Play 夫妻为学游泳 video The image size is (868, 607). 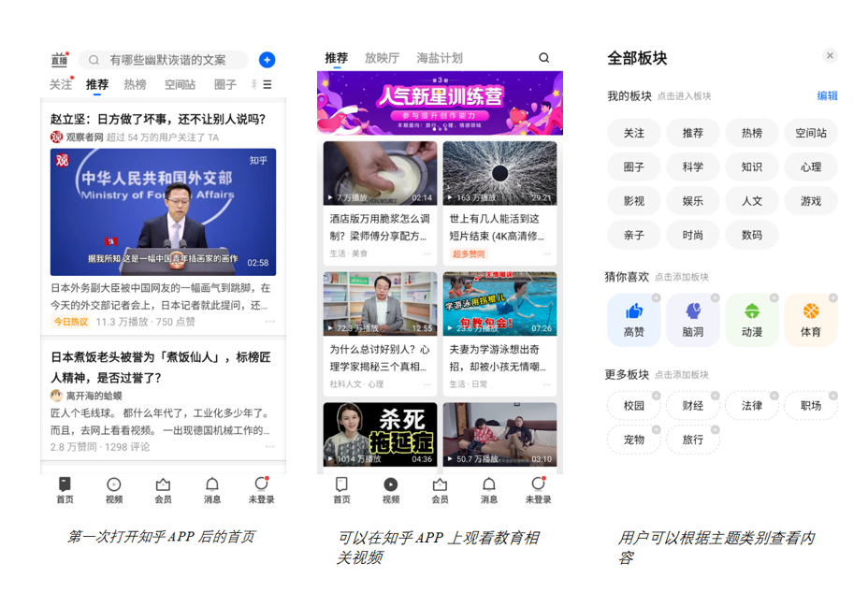coord(499,304)
